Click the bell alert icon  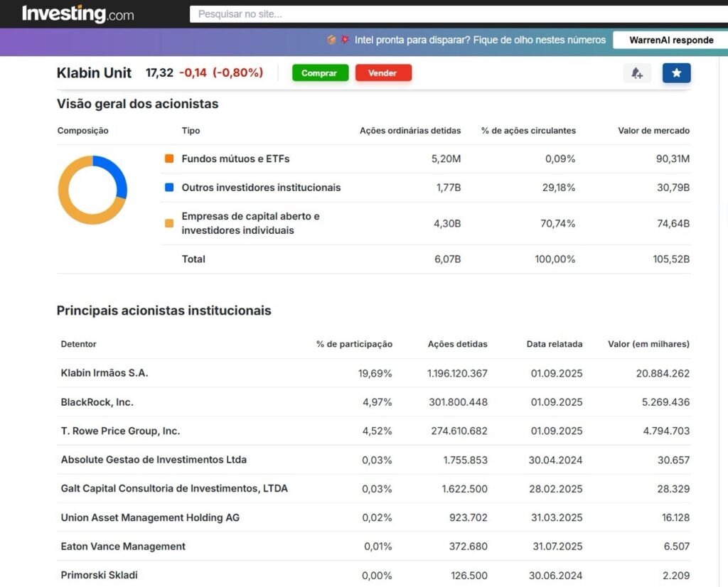click(x=636, y=73)
